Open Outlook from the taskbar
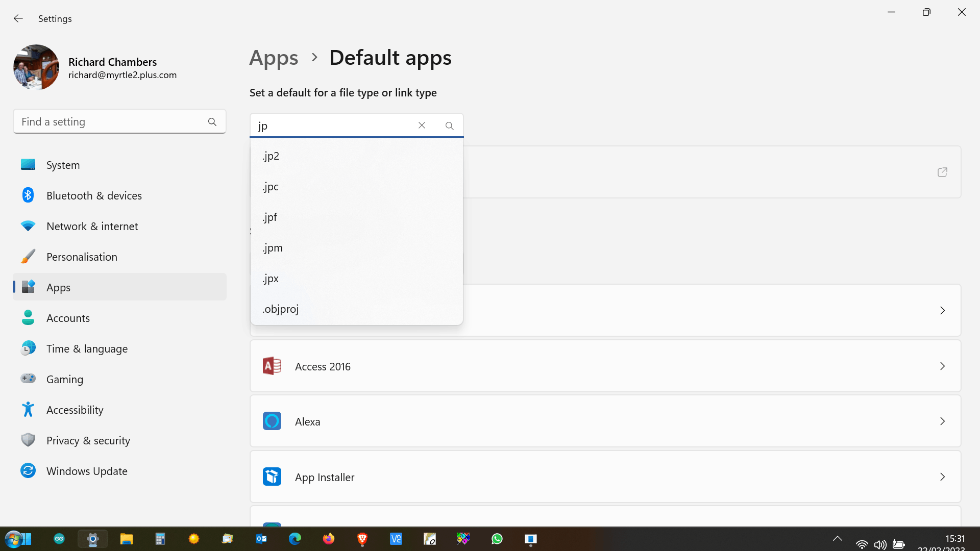 pos(261,539)
